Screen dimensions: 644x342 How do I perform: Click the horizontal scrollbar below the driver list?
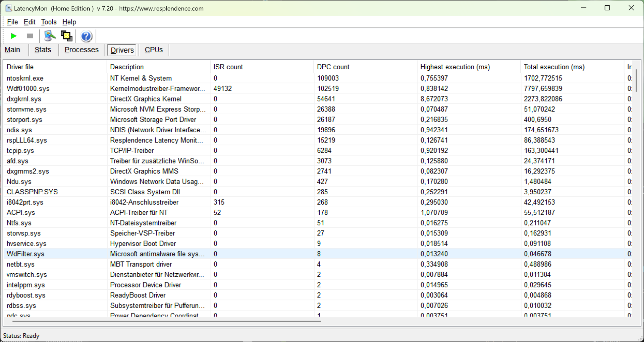(167, 321)
